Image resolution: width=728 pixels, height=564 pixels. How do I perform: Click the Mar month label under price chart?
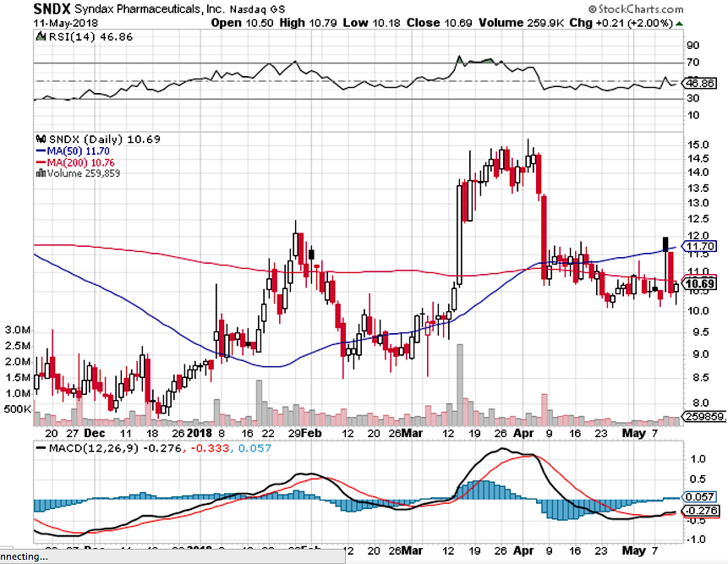coord(413,433)
